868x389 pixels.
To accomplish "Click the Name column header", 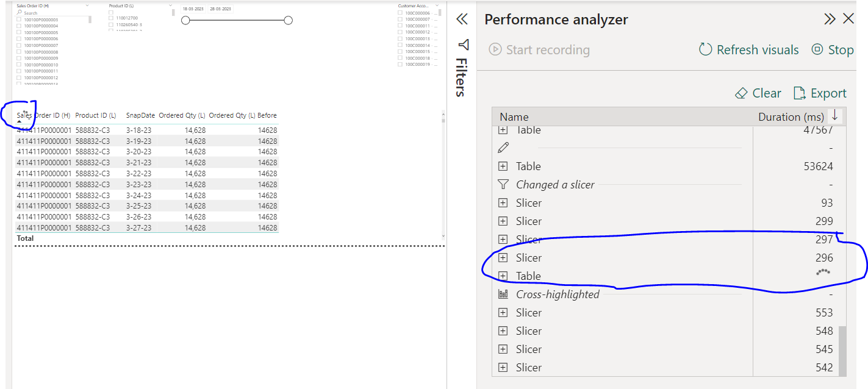I will [514, 117].
